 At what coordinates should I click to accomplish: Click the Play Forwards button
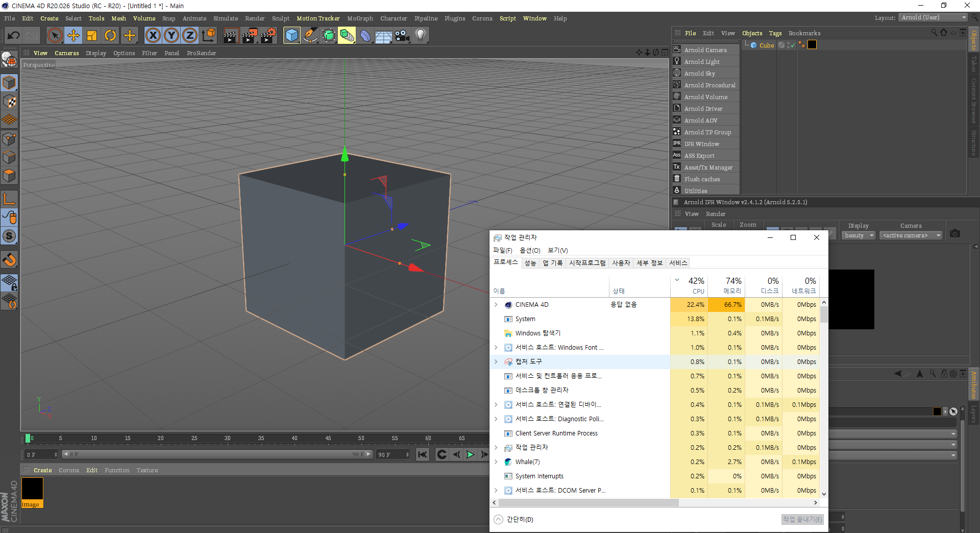pos(470,454)
